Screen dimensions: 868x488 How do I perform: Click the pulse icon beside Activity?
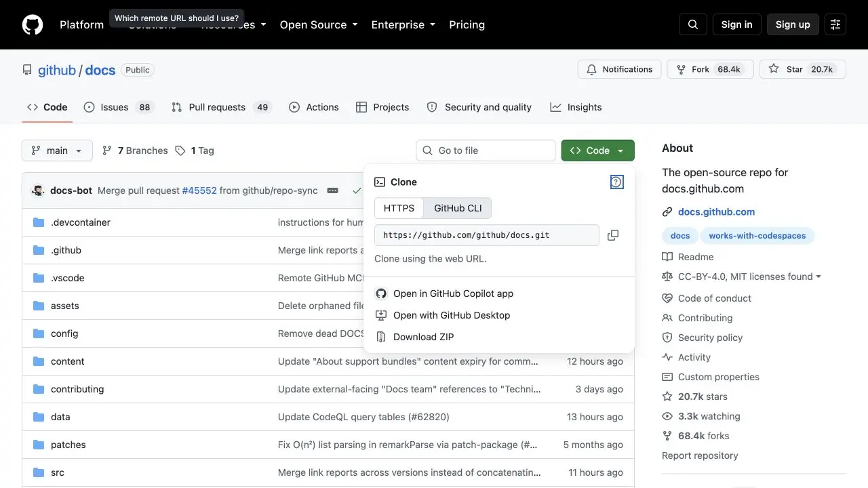tap(667, 357)
